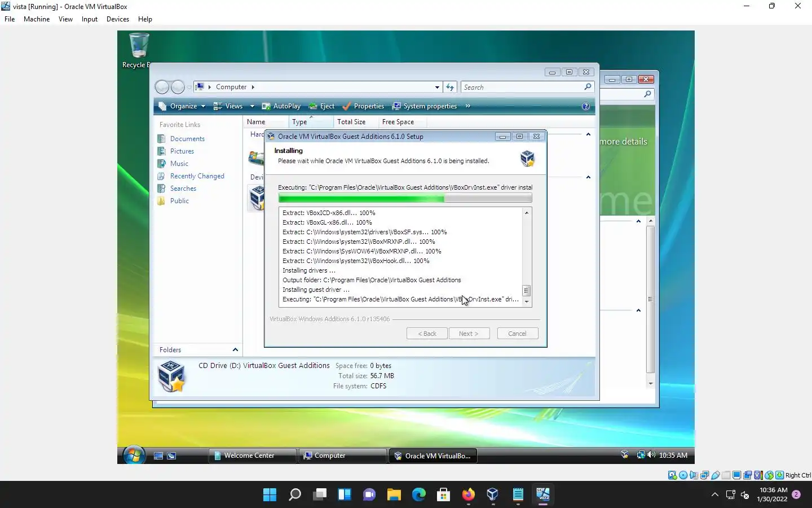Click the Vista network tray icon
Screen dimensions: 812x508
(641, 455)
